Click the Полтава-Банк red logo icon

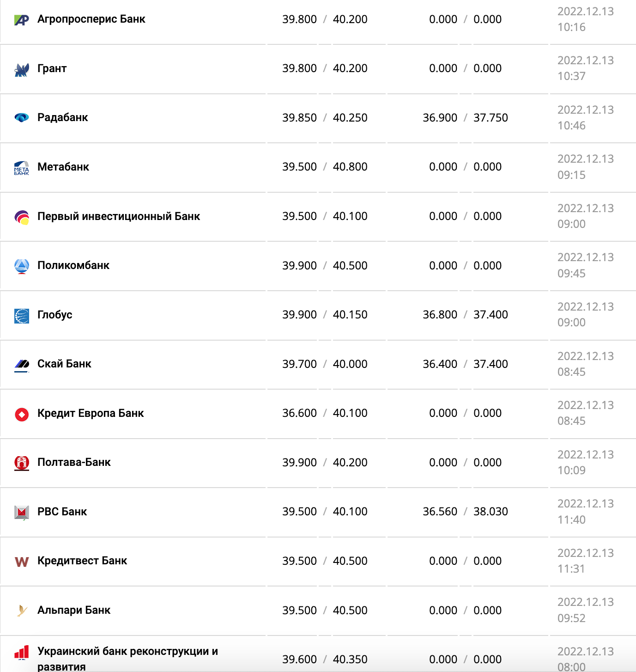[22, 463]
